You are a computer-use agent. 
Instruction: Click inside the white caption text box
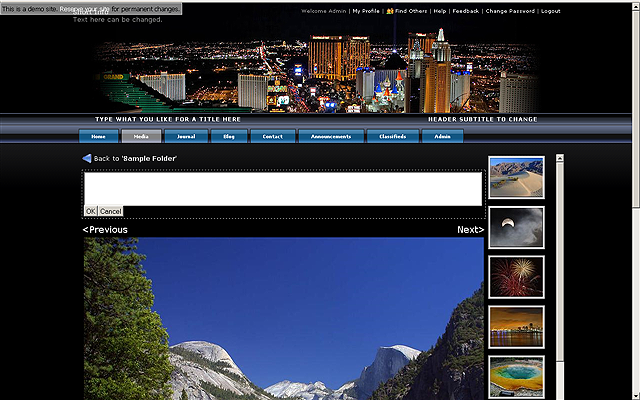283,189
